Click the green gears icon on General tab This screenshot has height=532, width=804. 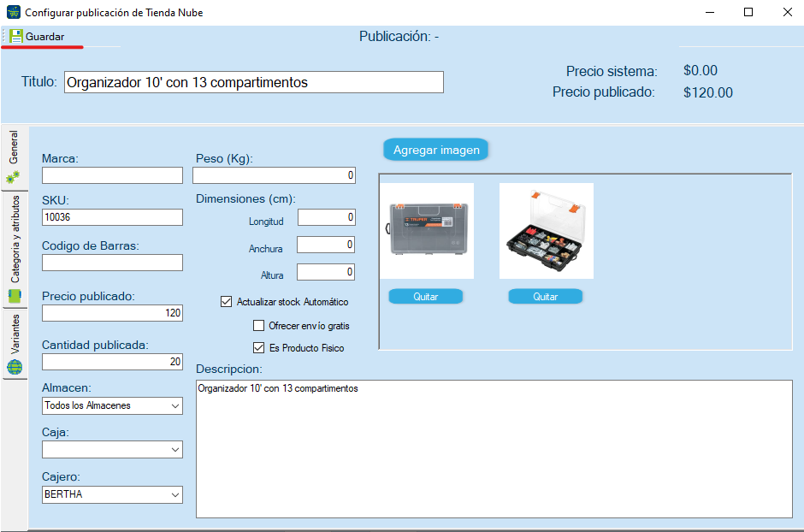[x=13, y=177]
